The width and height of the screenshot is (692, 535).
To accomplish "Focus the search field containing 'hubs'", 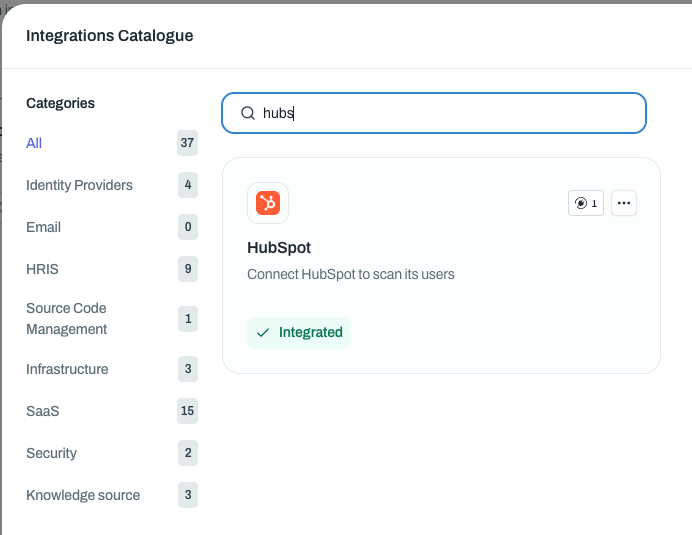I will [x=440, y=113].
